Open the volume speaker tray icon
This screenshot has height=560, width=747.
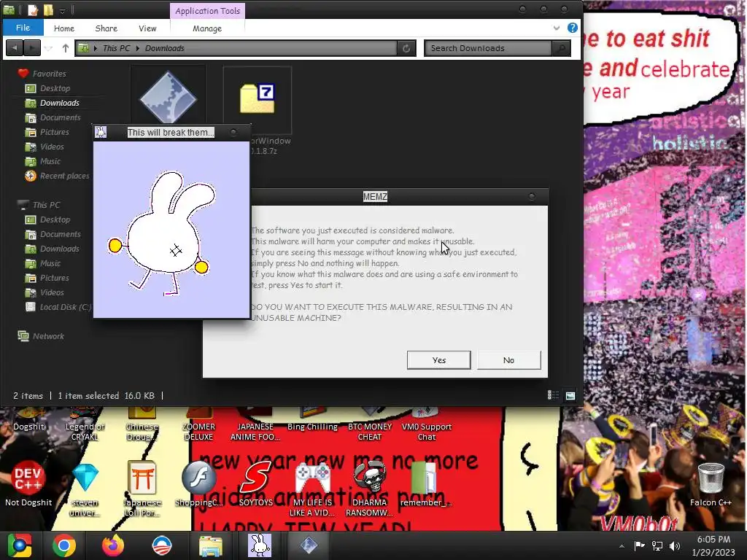pos(674,545)
